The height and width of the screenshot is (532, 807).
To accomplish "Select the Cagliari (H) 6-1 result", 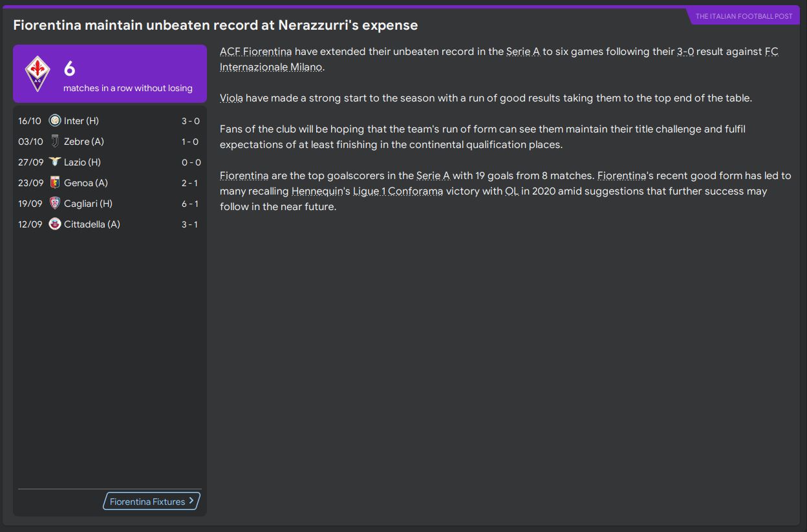I will point(189,204).
